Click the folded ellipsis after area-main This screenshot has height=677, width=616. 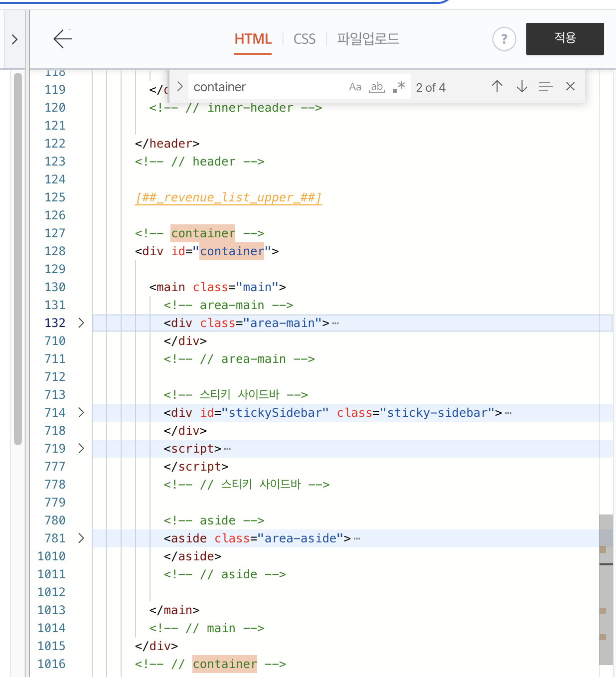click(335, 323)
